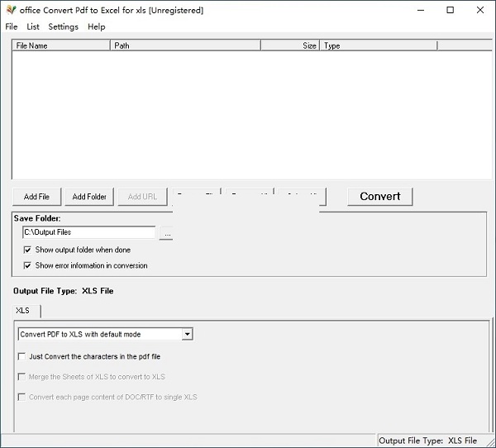Close the application window
496x448 pixels.
(x=479, y=10)
